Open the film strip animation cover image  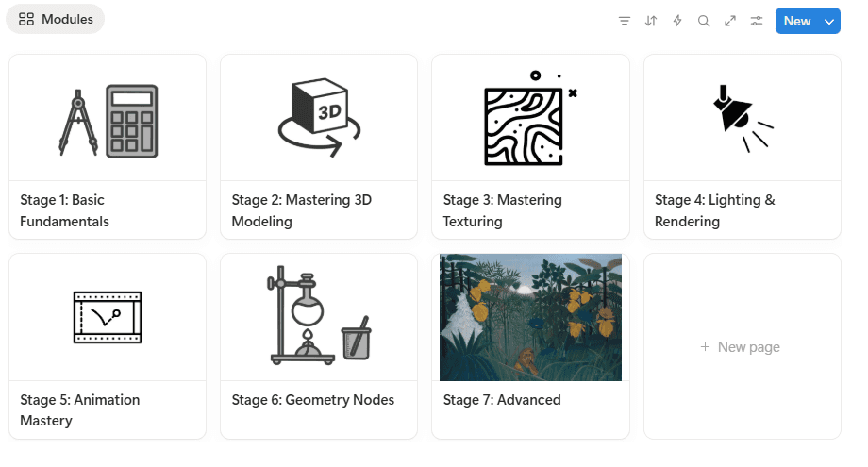[108, 317]
